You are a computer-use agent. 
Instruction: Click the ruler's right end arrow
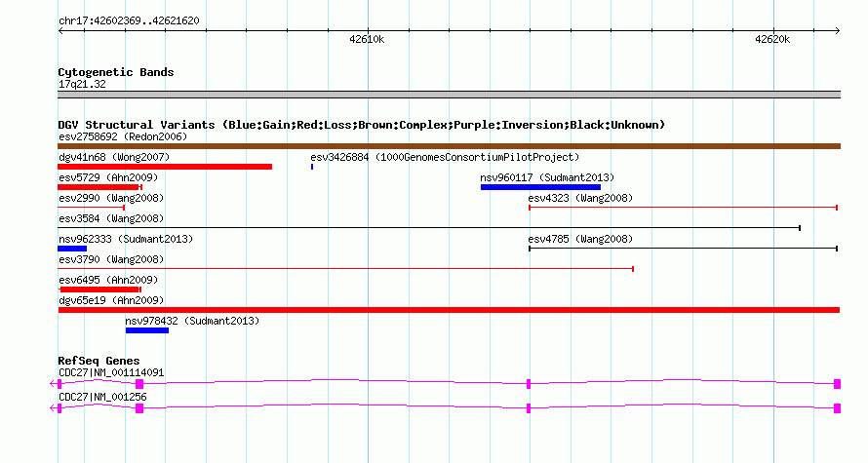pos(837,31)
